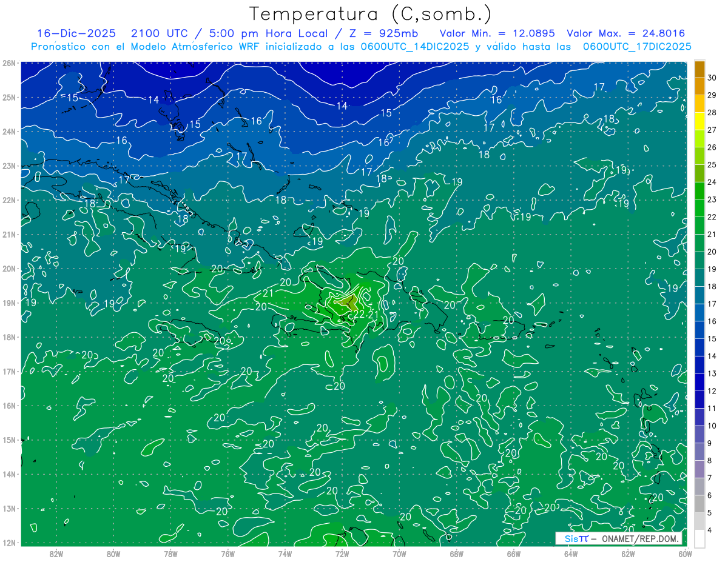The height and width of the screenshot is (562, 728).
Task: Click the light gray color bar segment between 4 and 5
Action: (x=699, y=521)
